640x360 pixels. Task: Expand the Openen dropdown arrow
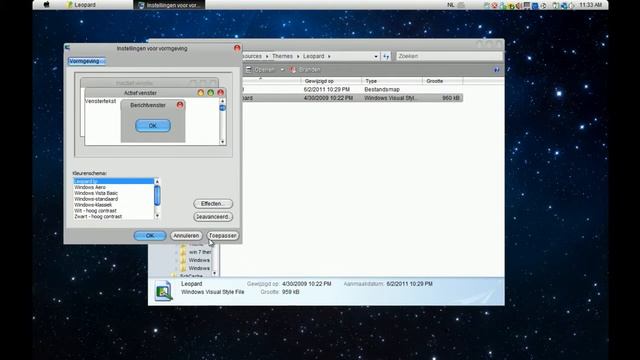pos(282,70)
